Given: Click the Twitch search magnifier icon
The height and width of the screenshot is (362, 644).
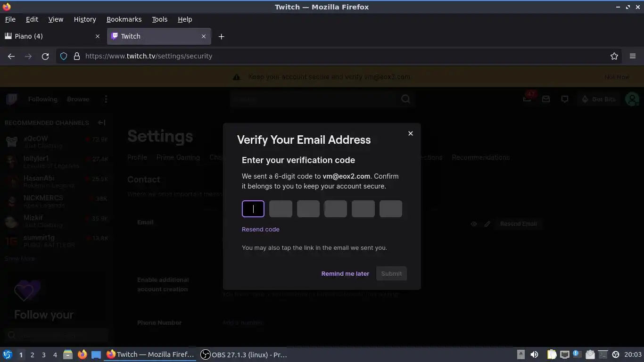Looking at the screenshot, I should tap(405, 99).
